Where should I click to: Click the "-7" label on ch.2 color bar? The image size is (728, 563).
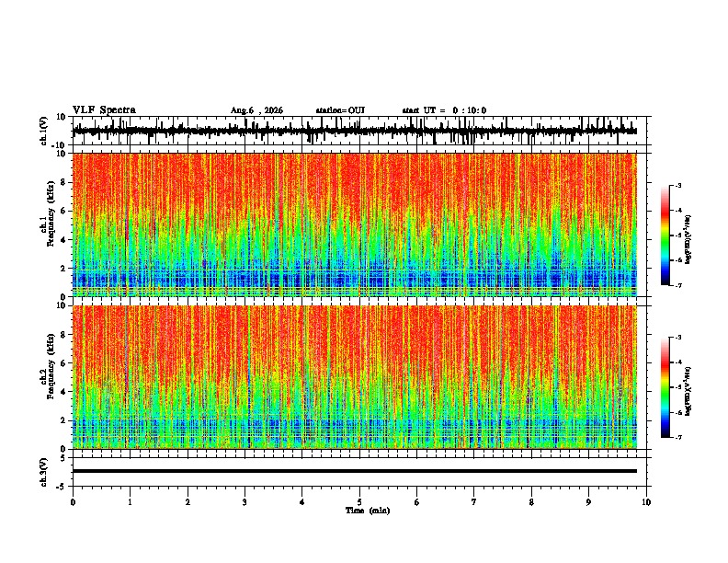pos(677,438)
